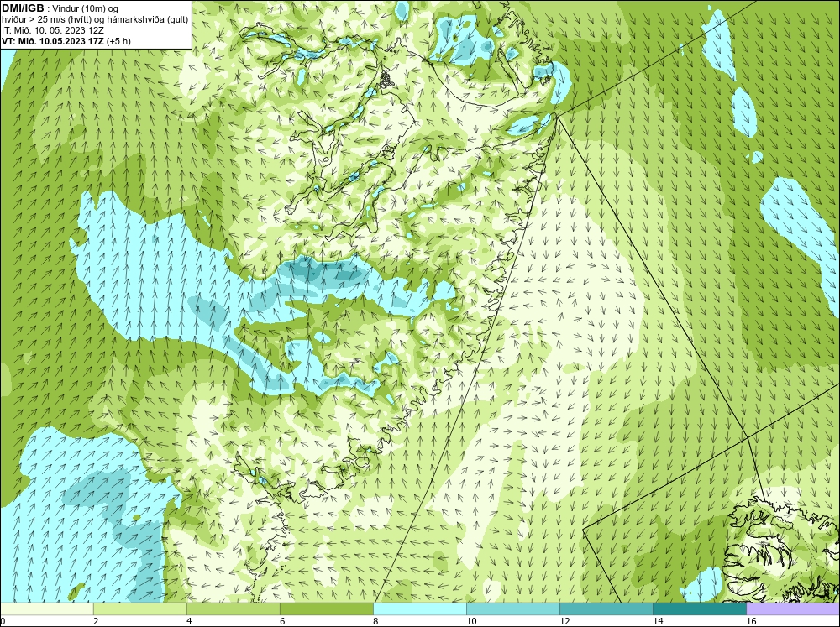Click the 'hviður > 25 m/s' legend description line

(95, 19)
